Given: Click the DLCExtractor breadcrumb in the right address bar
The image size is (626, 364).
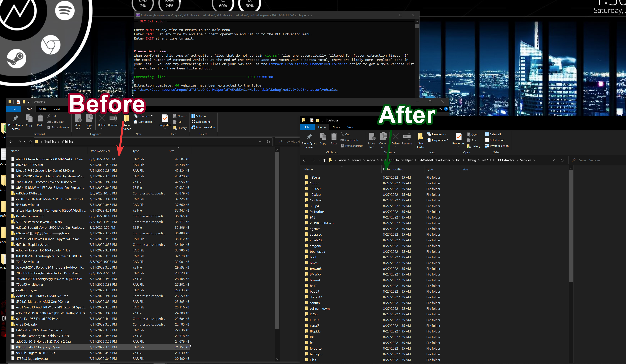Looking at the screenshot, I should [x=505, y=160].
